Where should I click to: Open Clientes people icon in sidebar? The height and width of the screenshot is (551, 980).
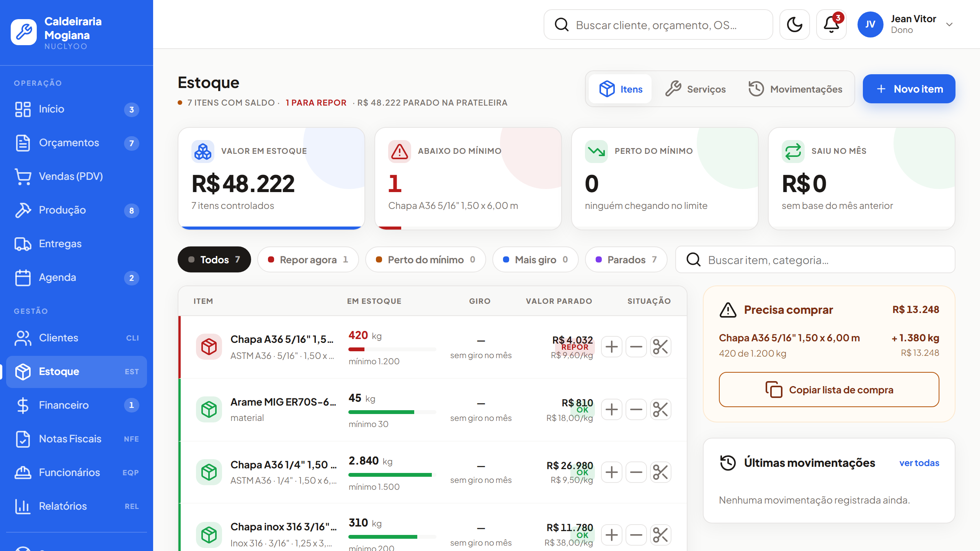(x=23, y=338)
